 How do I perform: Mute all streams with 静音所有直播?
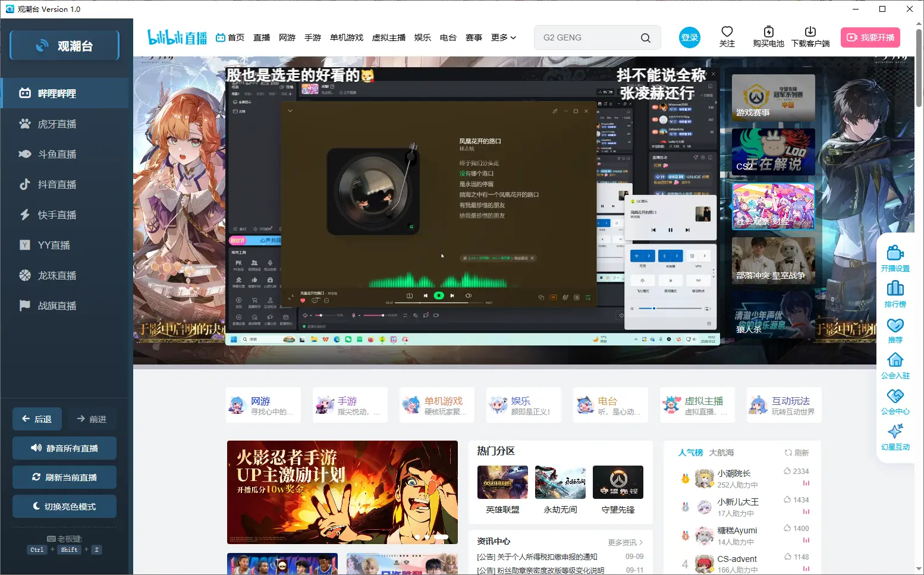pos(64,448)
